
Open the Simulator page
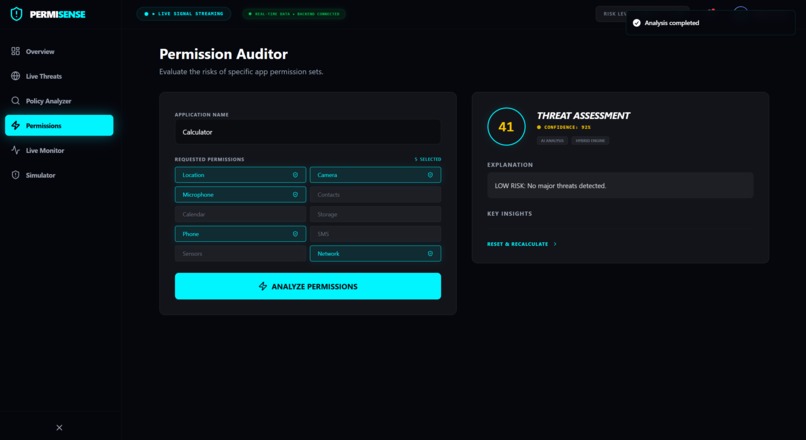(x=59, y=175)
